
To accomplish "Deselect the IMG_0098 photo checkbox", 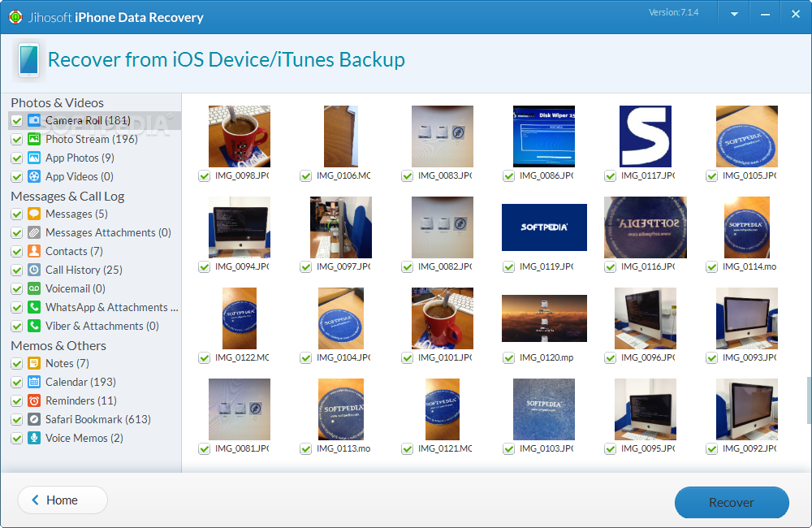I will [x=204, y=176].
